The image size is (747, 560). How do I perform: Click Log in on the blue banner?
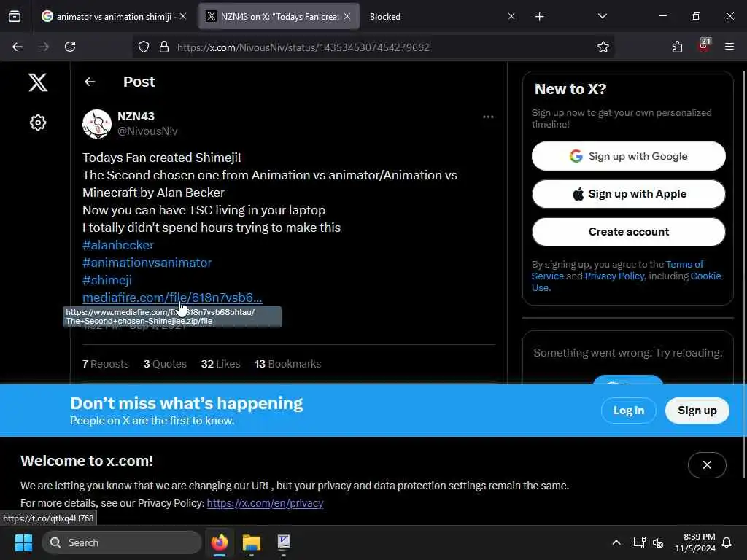point(628,411)
